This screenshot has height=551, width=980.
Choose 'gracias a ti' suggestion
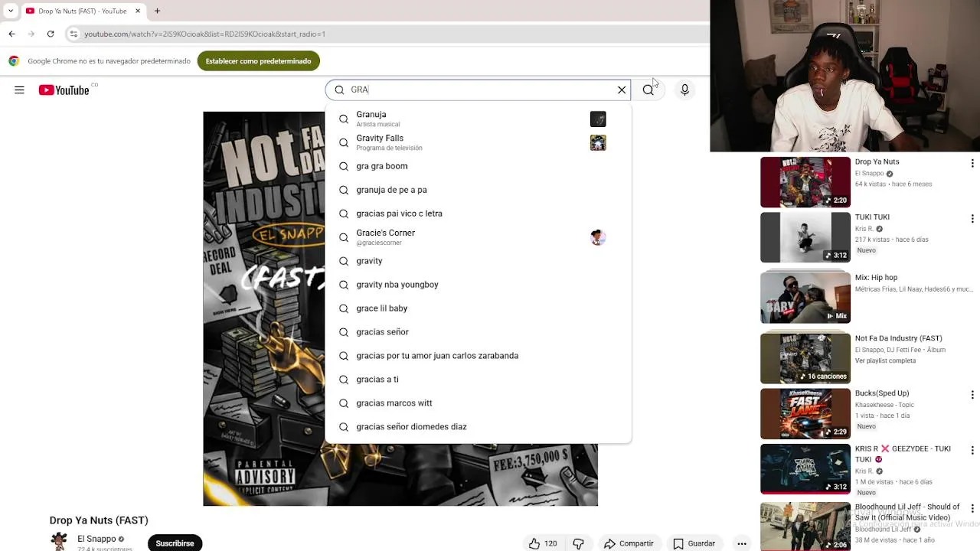point(478,380)
